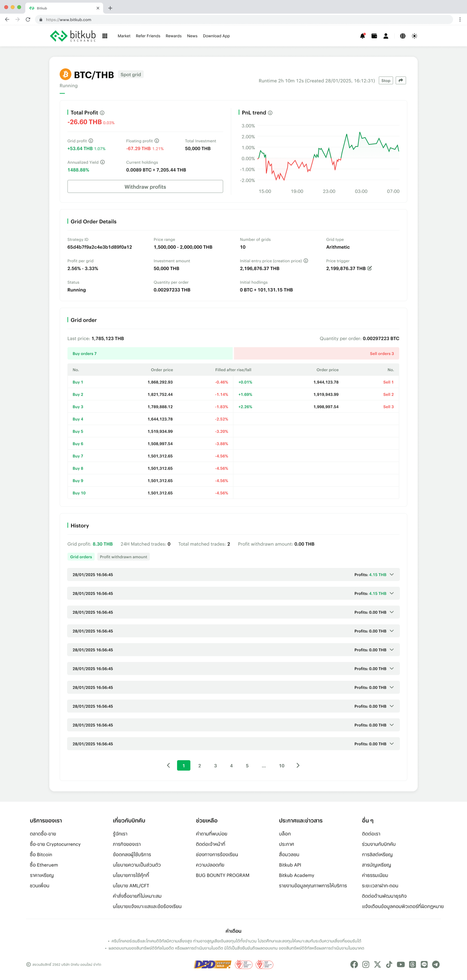Screen dimensions: 467x980
Task: Click the Total Profit info icon
Action: click(102, 112)
